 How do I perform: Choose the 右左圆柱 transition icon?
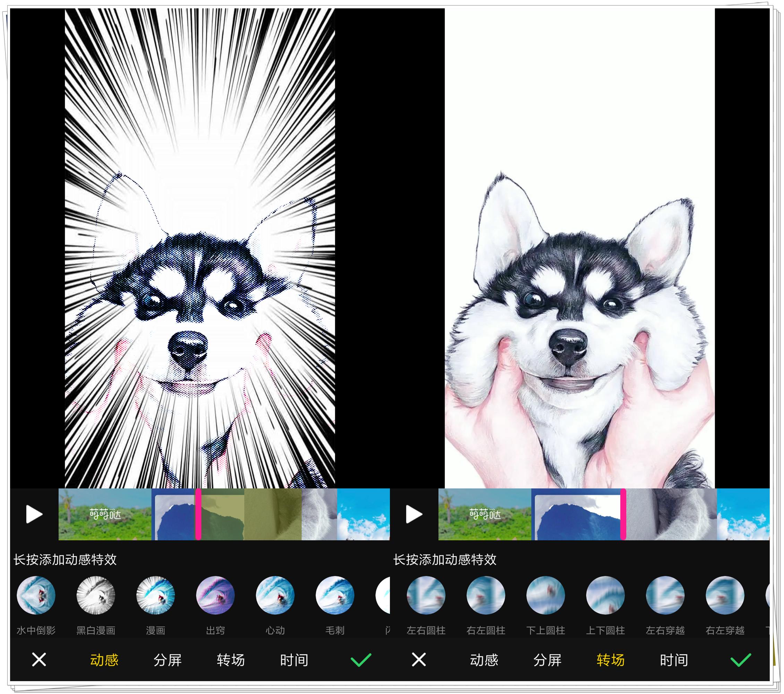pyautogui.click(x=486, y=595)
